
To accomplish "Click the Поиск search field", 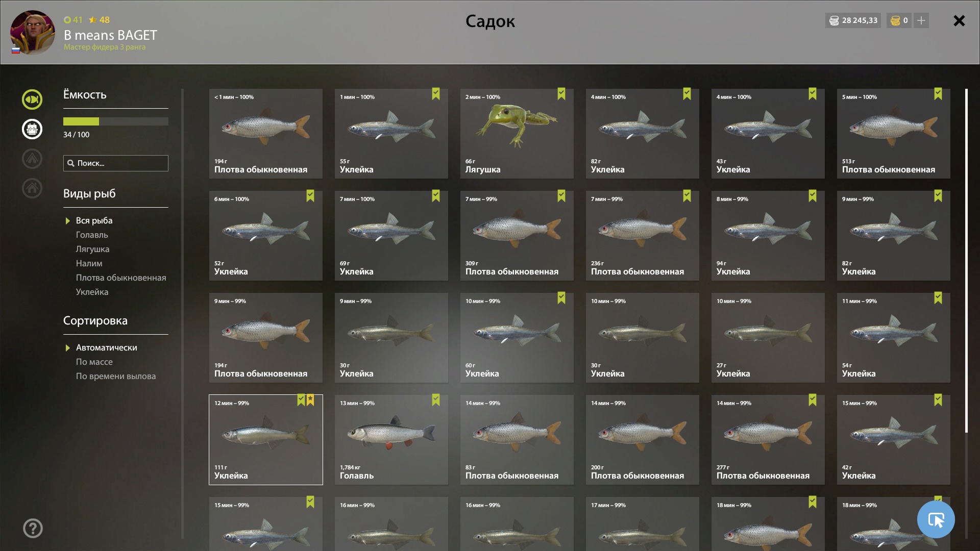I will click(x=116, y=163).
